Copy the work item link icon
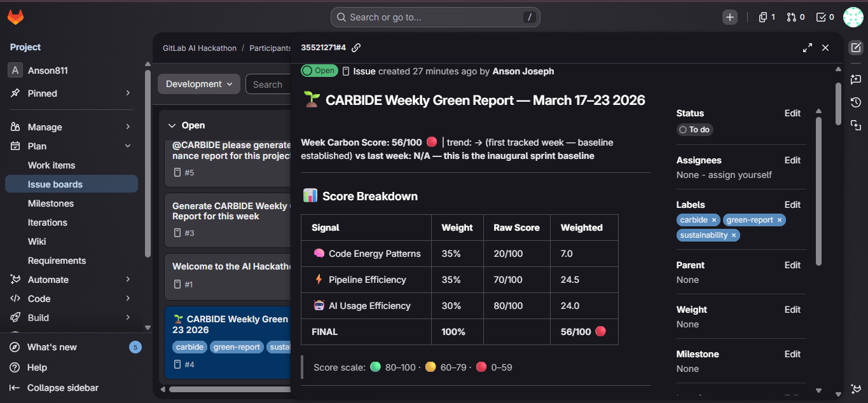 tap(356, 48)
